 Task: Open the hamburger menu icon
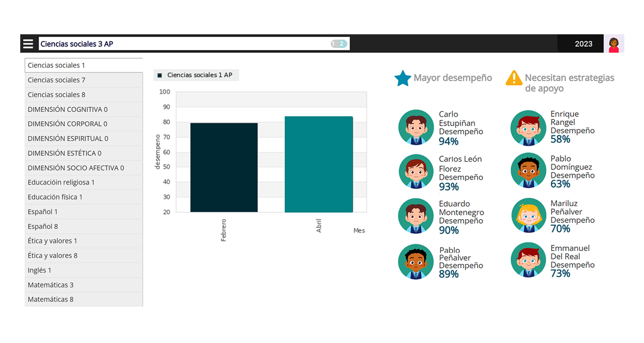pos(28,44)
